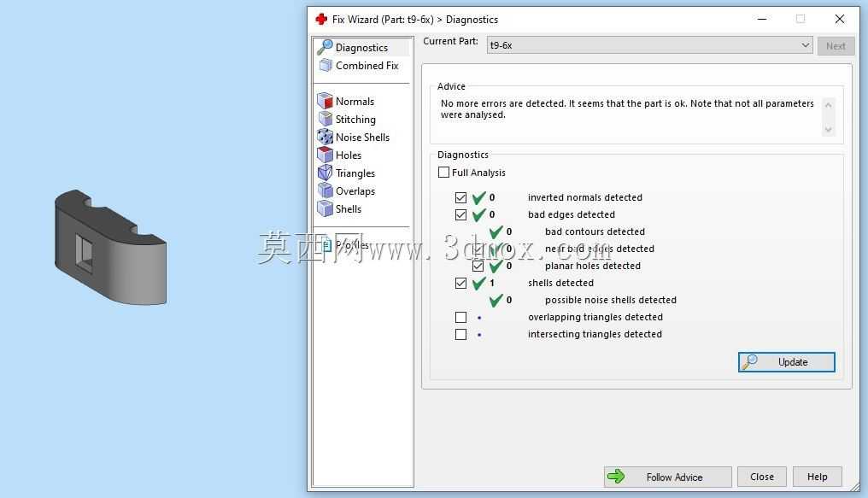
Task: Click the Noise Shells icon
Action: click(325, 137)
